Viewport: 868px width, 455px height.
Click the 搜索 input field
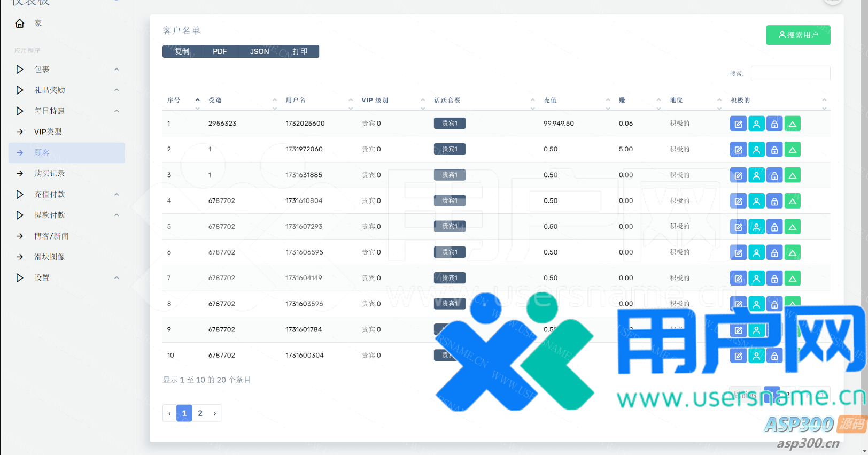pyautogui.click(x=790, y=74)
